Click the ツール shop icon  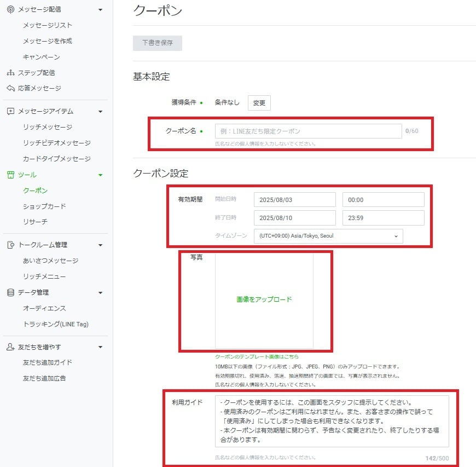(10, 175)
